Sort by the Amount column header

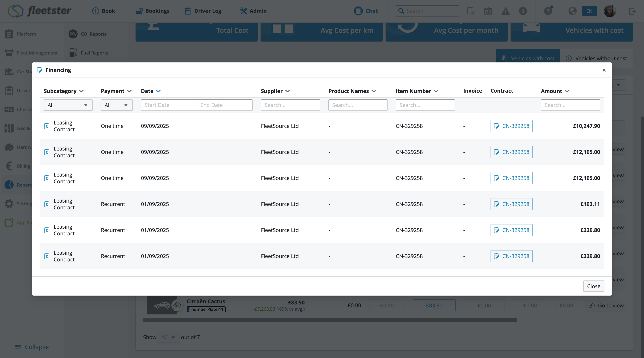[555, 91]
